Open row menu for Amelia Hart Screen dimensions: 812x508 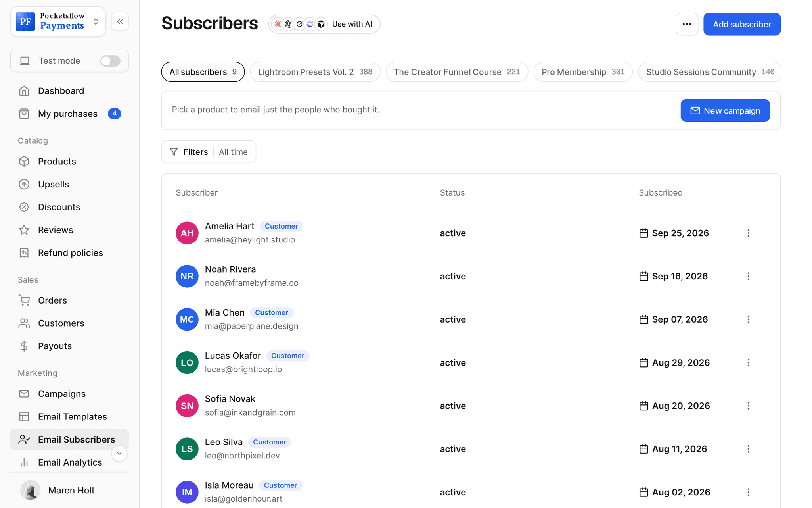[749, 233]
